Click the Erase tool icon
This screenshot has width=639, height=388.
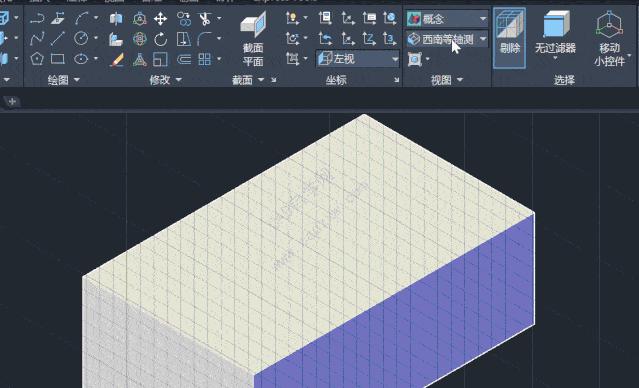pos(117,60)
